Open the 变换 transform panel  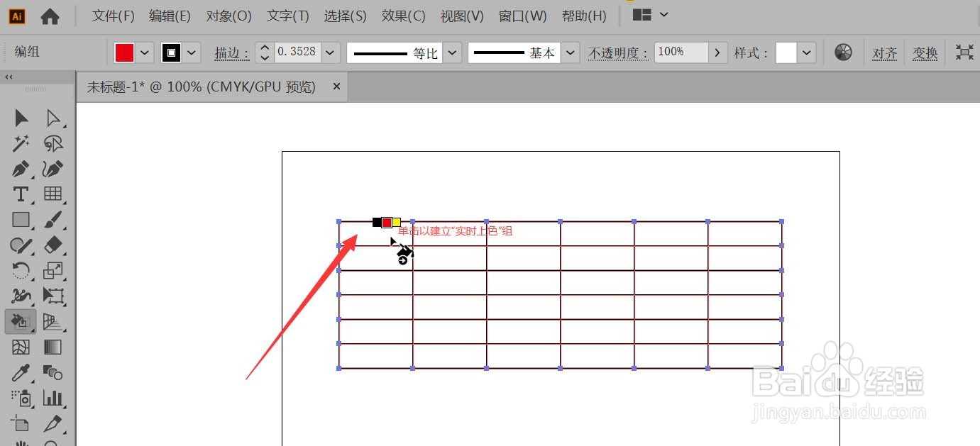point(925,53)
